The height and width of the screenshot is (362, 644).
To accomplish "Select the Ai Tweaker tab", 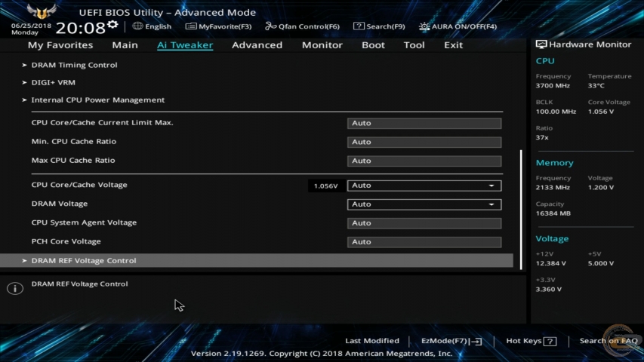I will [185, 45].
